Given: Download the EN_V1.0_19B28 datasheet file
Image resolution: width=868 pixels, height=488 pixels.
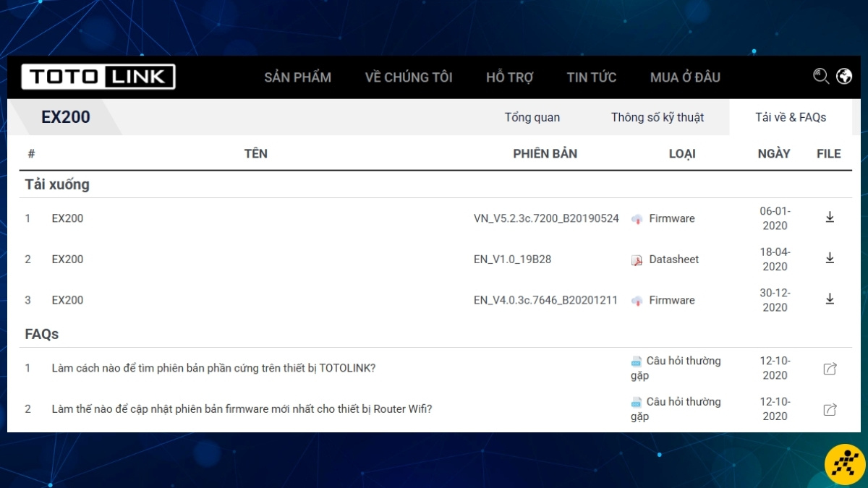Looking at the screenshot, I should 830,258.
